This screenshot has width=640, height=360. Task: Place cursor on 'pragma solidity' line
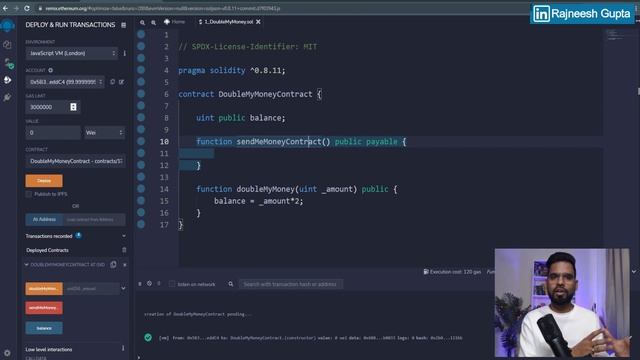pos(231,71)
